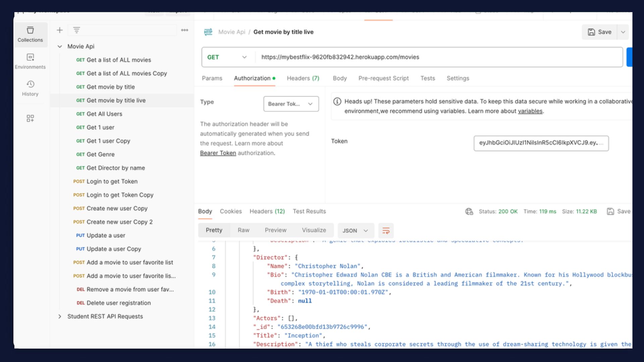This screenshot has height=362, width=644.
Task: Click the filter icon in Collections header
Action: 77,30
